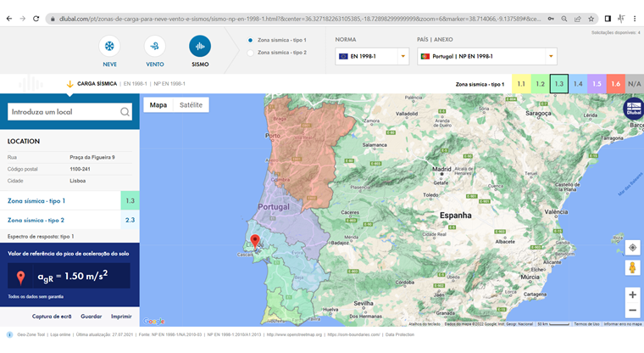Click Atalhos do teclado map link
The image size is (644, 353).
[425, 324]
